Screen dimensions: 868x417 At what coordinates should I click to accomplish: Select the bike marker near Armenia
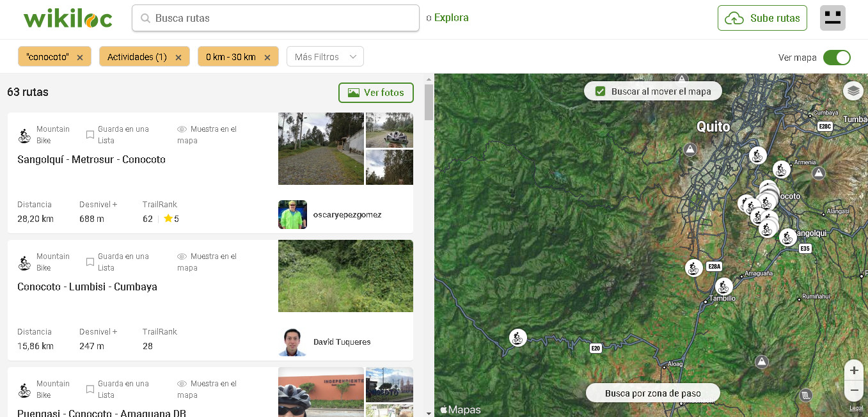click(780, 169)
